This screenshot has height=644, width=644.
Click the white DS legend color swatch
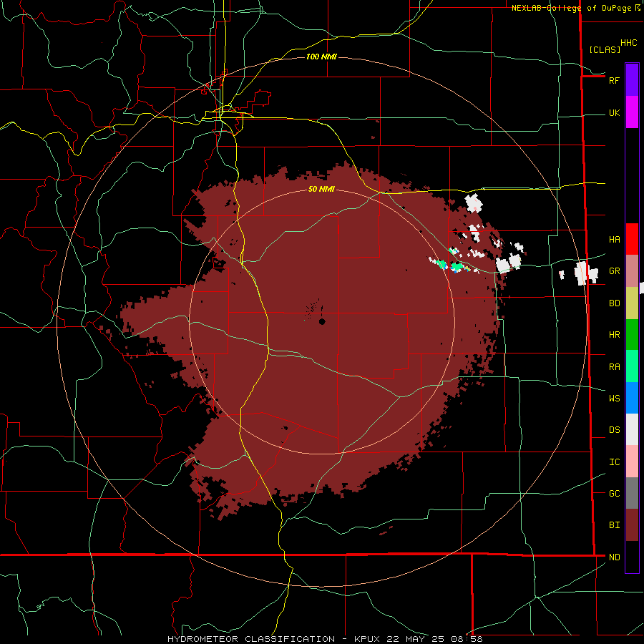(632, 429)
